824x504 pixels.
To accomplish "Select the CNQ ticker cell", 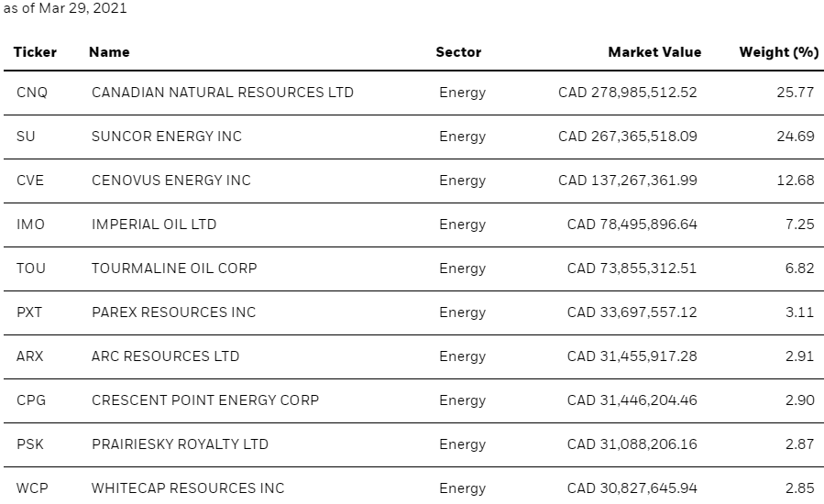I will click(32, 93).
